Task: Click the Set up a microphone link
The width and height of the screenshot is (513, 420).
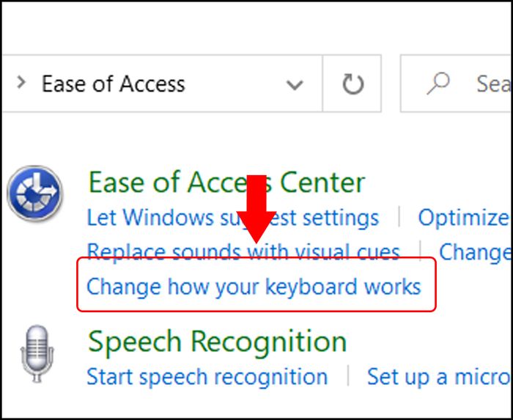Action: point(438,377)
